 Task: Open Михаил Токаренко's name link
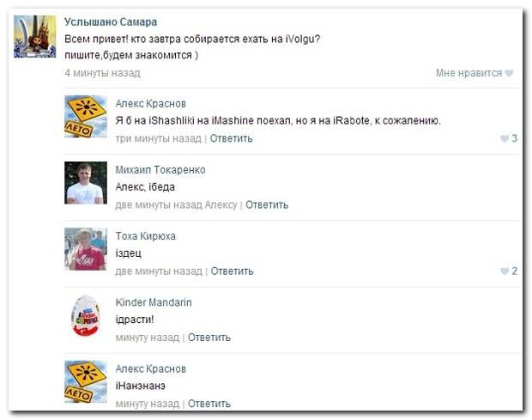pos(160,170)
